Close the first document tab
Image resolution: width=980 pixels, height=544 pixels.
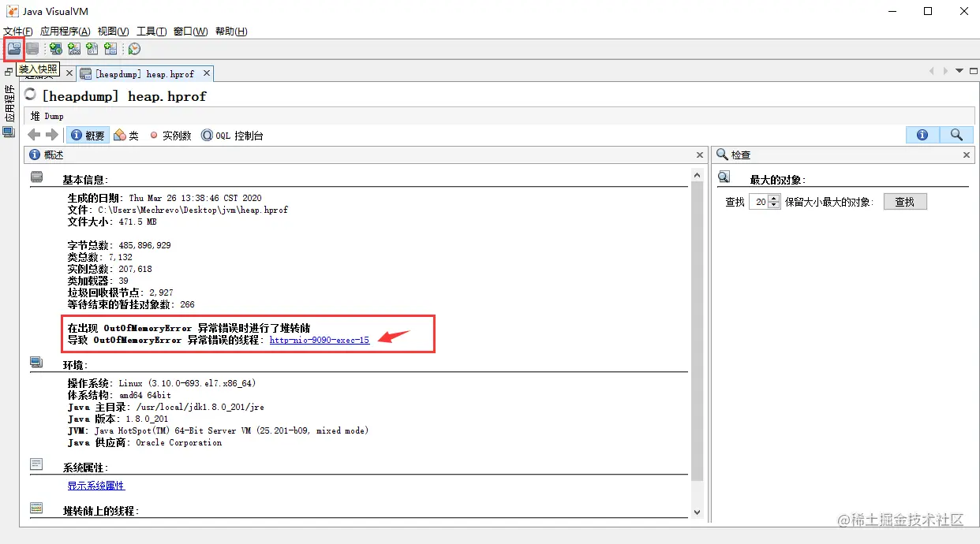(69, 73)
